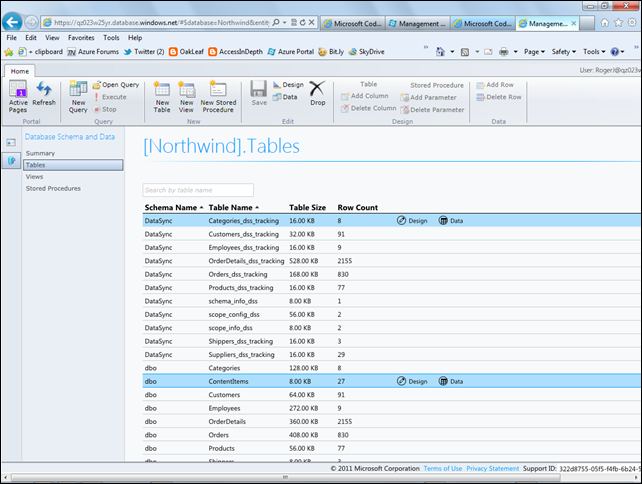Open Data for ContentItems row
Viewport: 642px width, 484px height.
(451, 381)
